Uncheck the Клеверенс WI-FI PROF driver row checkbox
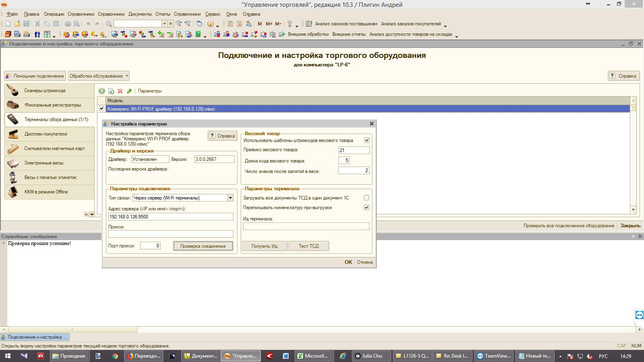 pyautogui.click(x=101, y=109)
